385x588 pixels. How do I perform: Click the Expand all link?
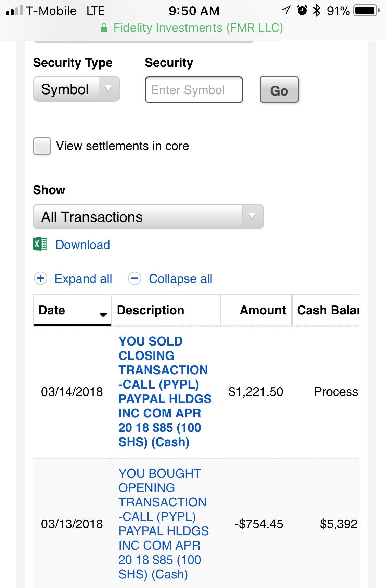[x=83, y=279]
